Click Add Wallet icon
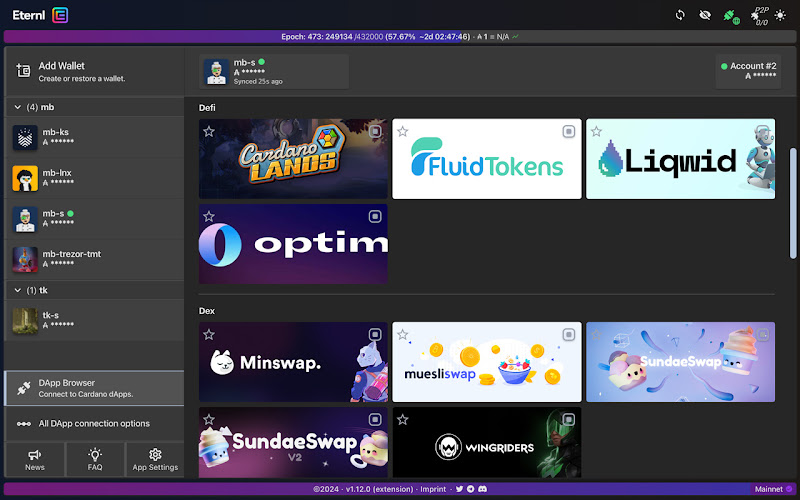 click(x=23, y=71)
